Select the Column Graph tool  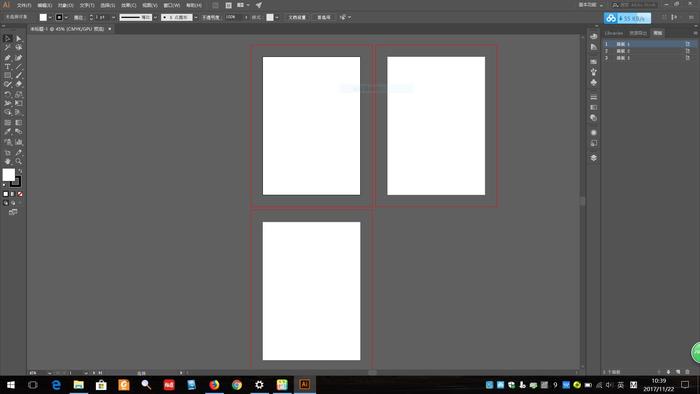[18, 142]
